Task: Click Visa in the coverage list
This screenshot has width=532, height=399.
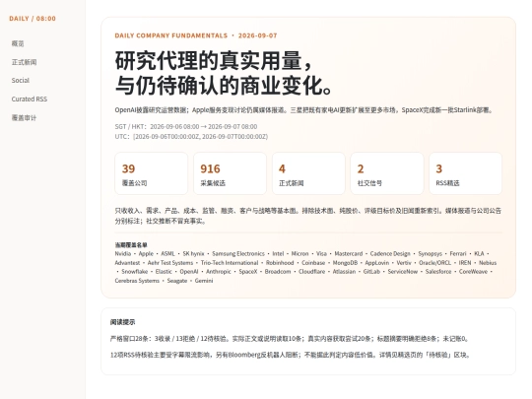Action: [321, 254]
